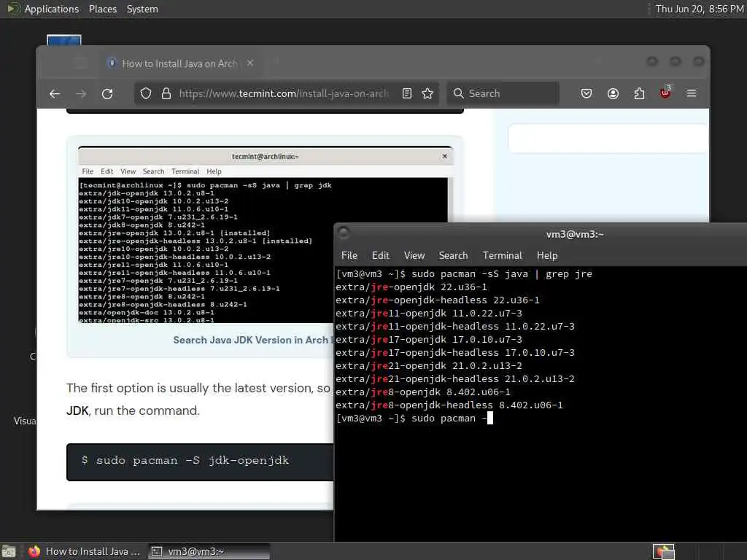Click the padlock site security icon
Screen dimensions: 747x560
click(x=166, y=94)
